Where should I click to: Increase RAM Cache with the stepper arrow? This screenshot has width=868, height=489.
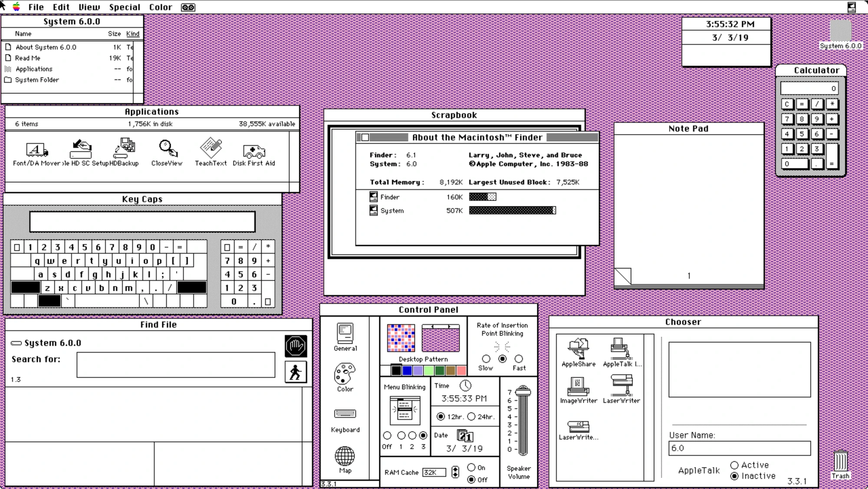[455, 470]
